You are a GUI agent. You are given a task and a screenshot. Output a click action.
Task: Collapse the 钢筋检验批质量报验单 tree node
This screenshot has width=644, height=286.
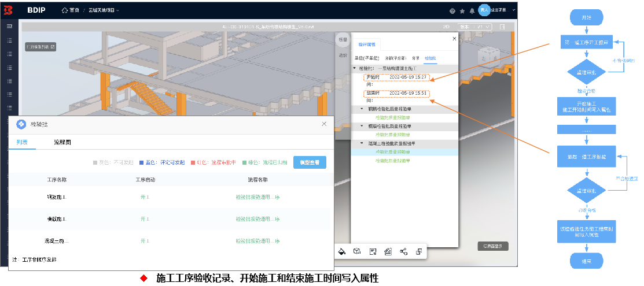tap(362, 109)
